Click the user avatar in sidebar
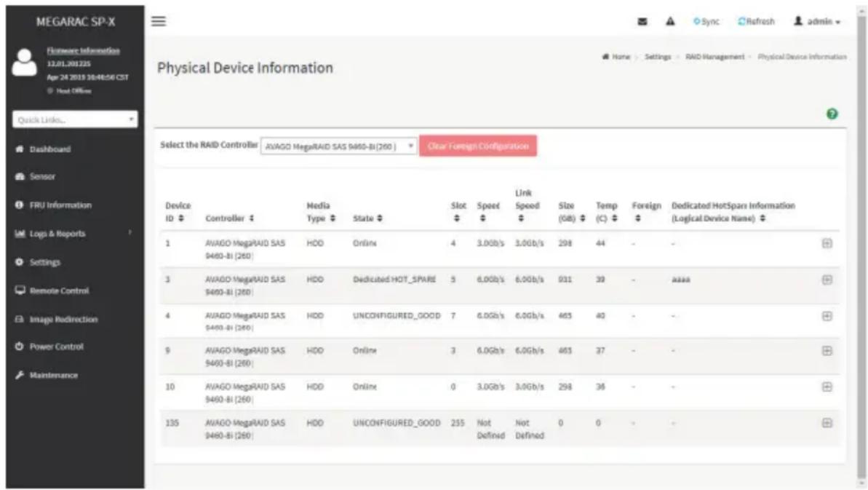The image size is (868, 490). [24, 62]
